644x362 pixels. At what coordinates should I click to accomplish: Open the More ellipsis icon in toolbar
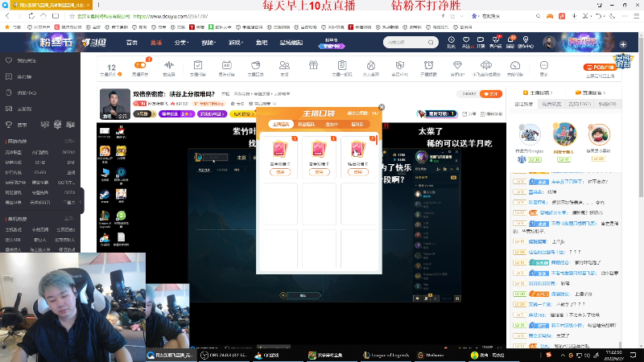click(x=544, y=65)
